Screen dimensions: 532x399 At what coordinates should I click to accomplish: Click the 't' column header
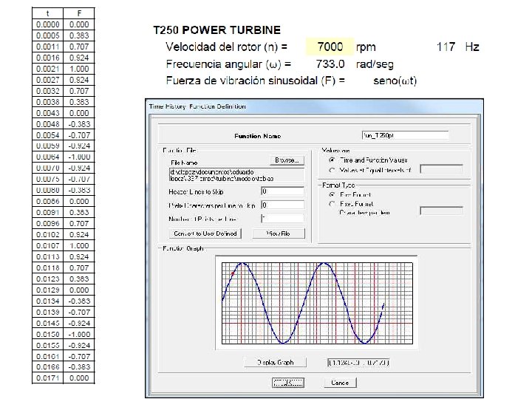(47, 13)
